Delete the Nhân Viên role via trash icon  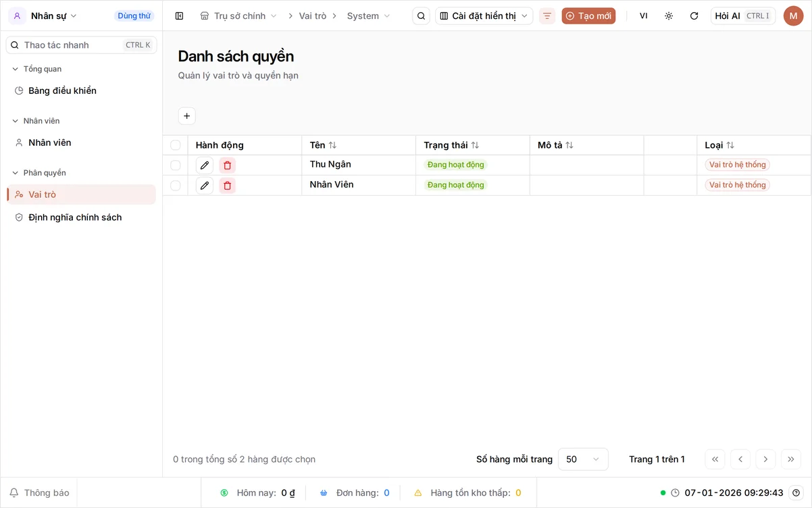click(x=227, y=186)
